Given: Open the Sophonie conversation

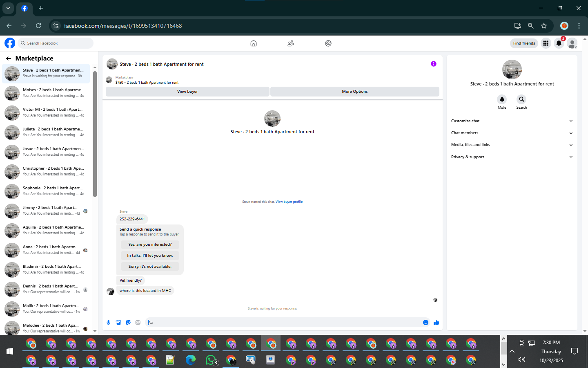Looking at the screenshot, I should pos(46,191).
